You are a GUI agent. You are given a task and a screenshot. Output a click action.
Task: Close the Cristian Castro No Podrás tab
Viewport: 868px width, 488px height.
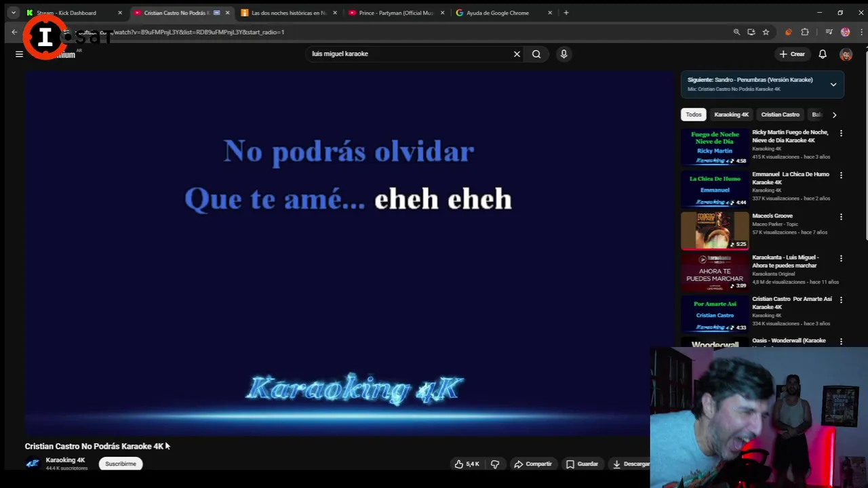coord(227,13)
